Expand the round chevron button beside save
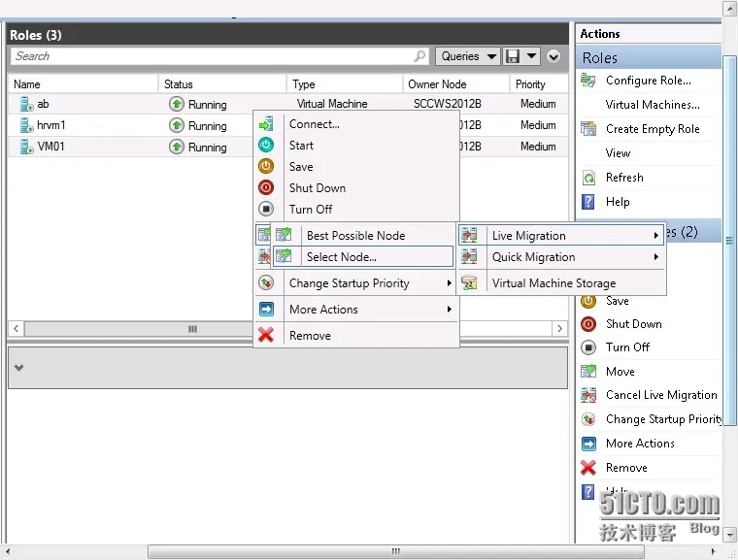 553,56
